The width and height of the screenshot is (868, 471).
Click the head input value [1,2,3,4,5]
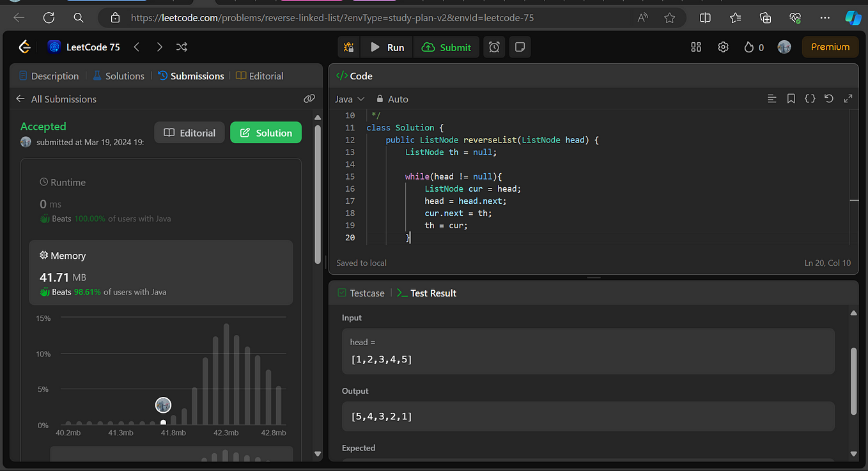[382, 360]
